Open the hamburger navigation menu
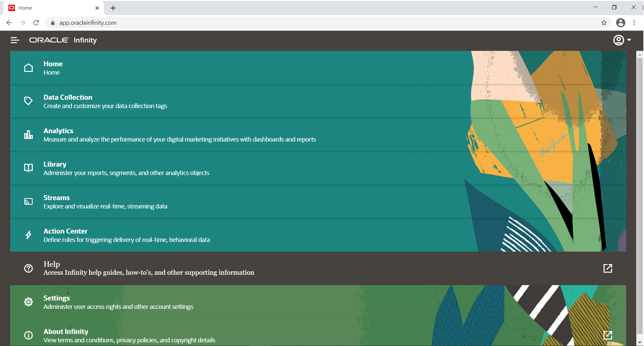 15,40
